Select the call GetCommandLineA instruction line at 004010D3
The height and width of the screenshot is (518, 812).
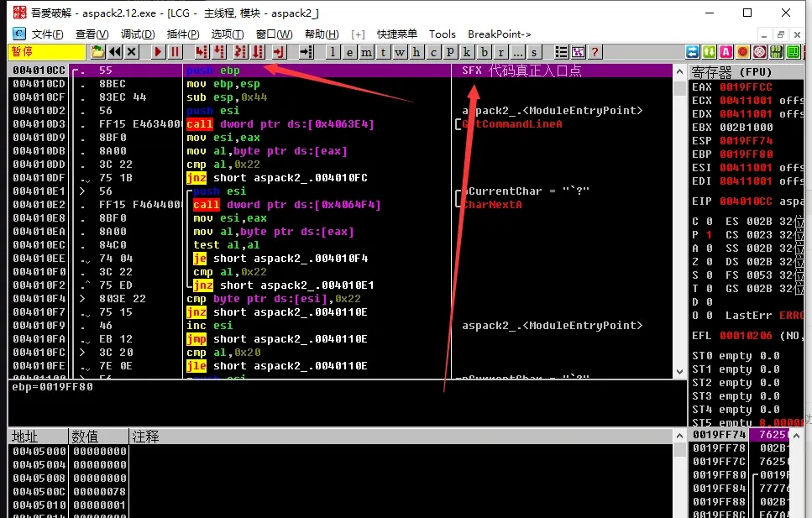280,124
